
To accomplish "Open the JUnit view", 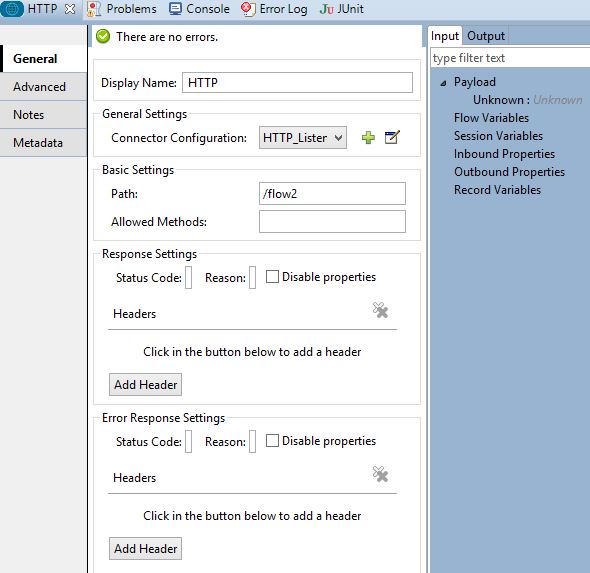I will (x=342, y=9).
